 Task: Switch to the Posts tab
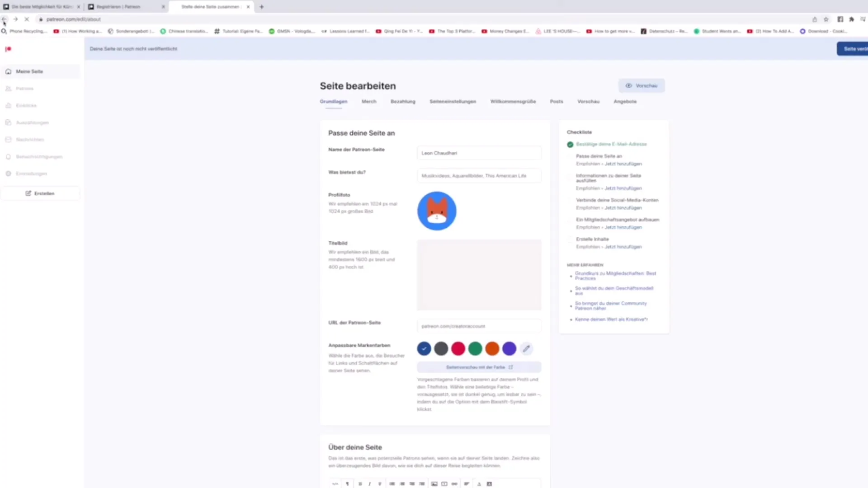[557, 102]
